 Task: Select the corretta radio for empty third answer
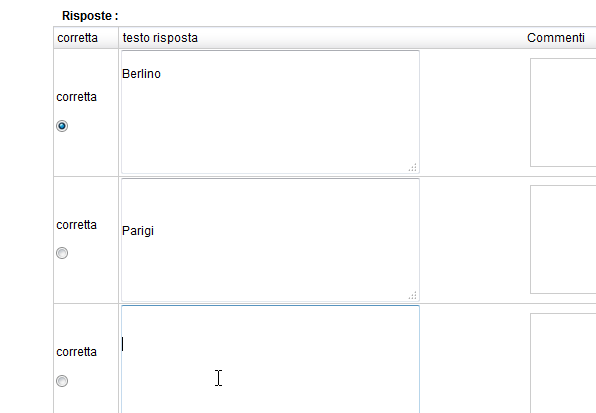tap(62, 381)
